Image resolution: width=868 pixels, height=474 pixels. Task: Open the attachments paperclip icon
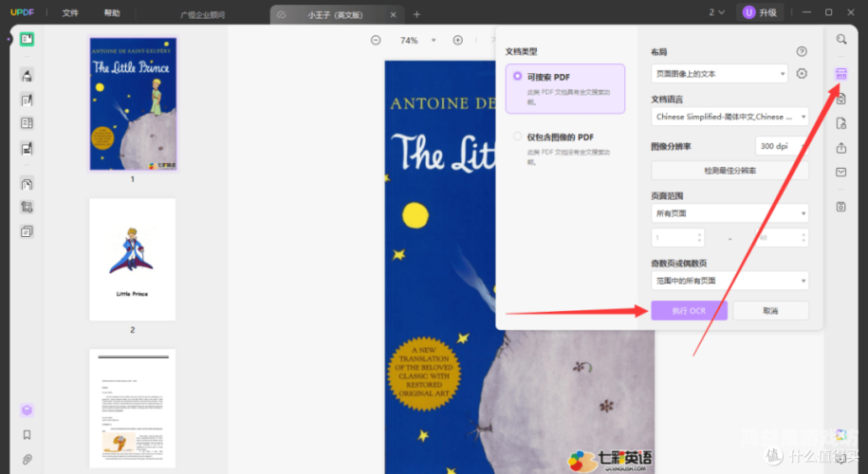(28, 459)
